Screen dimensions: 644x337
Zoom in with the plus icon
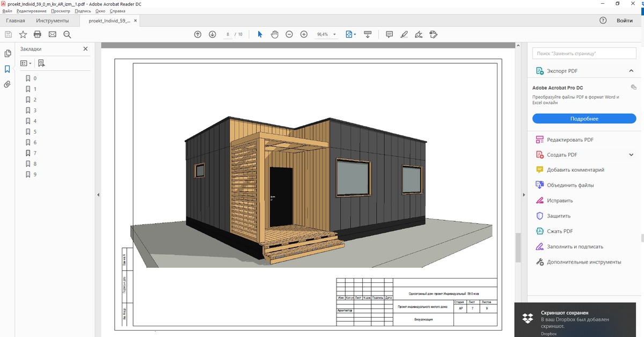[x=304, y=34]
